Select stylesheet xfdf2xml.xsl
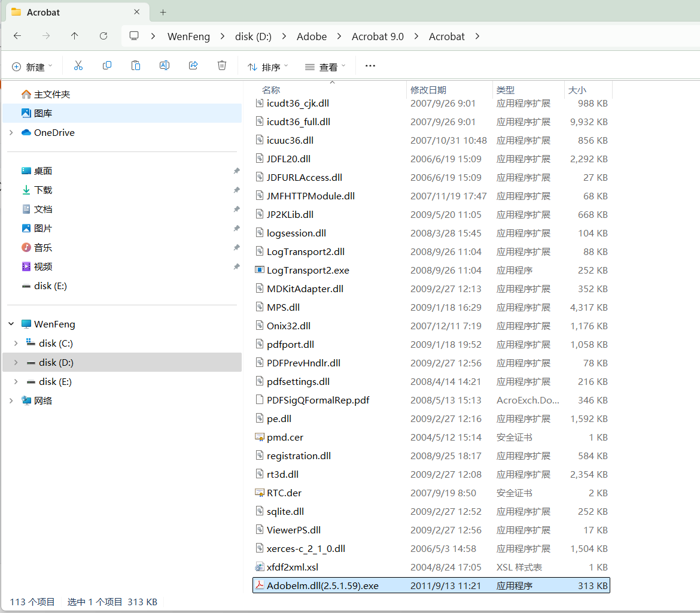 (431, 567)
